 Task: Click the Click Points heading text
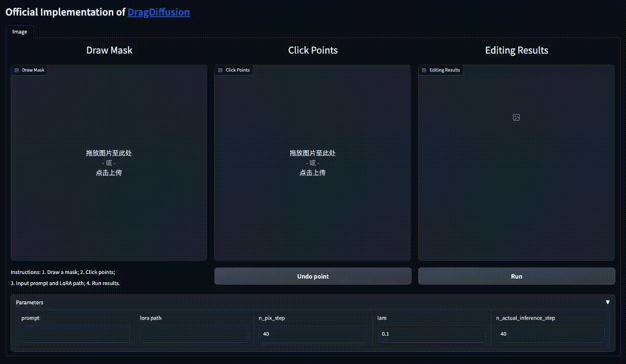[x=313, y=50]
